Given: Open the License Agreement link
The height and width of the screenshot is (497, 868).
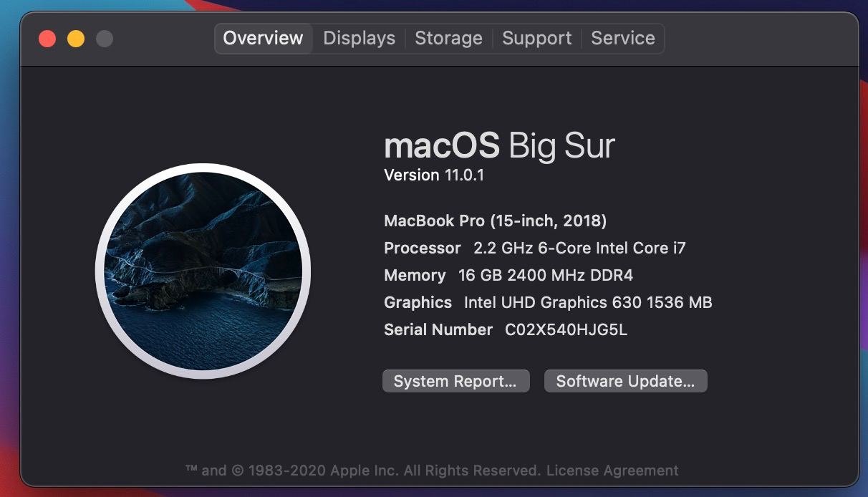Looking at the screenshot, I should (612, 471).
